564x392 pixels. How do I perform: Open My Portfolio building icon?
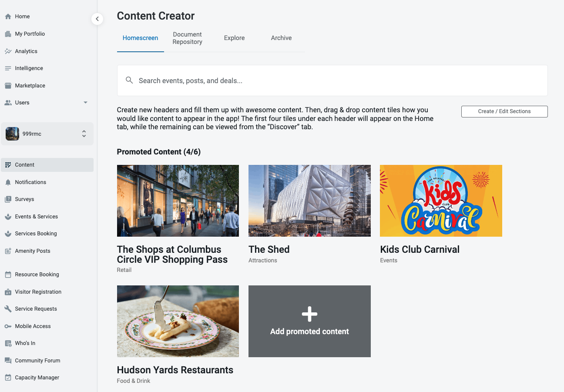pyautogui.click(x=8, y=34)
